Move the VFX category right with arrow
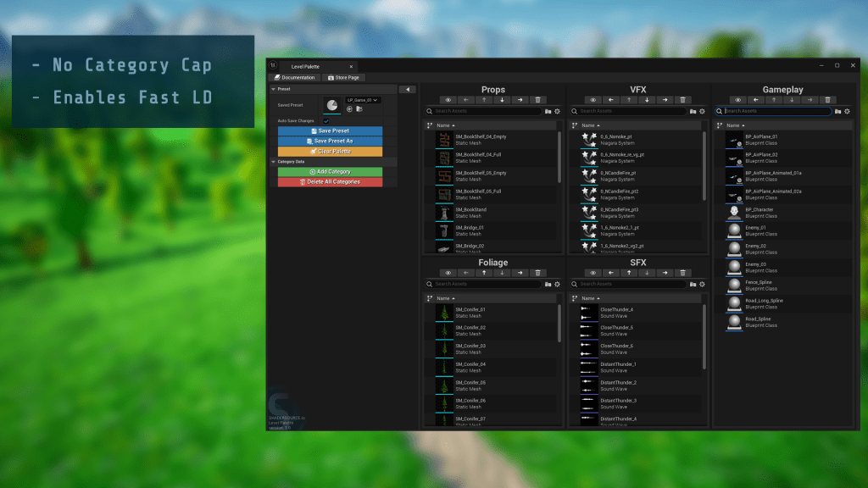The width and height of the screenshot is (868, 488). [665, 100]
